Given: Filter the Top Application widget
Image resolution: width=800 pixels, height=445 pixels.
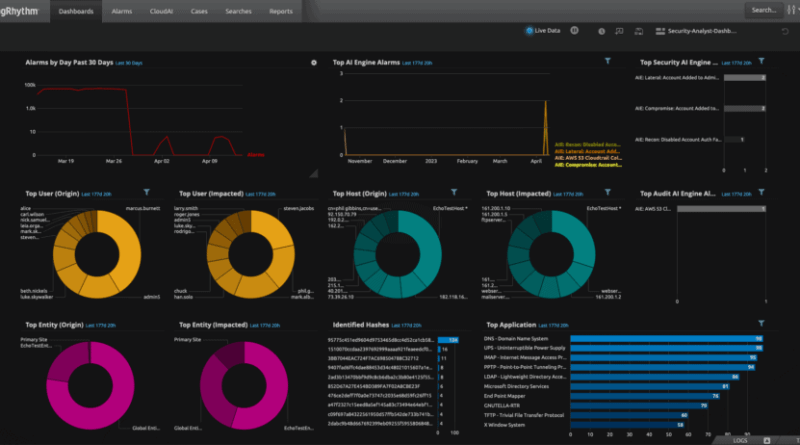Looking at the screenshot, I should [x=761, y=324].
